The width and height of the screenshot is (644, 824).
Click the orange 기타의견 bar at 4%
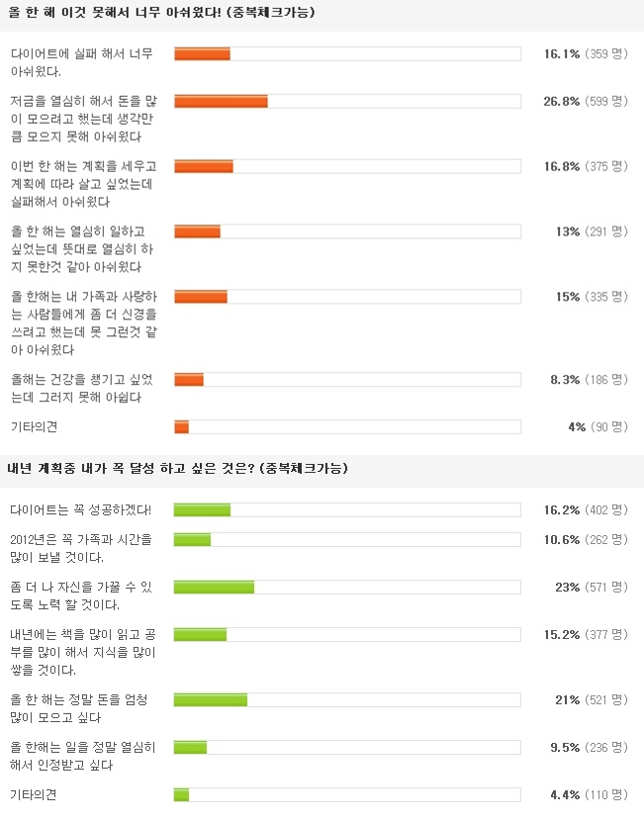pyautogui.click(x=181, y=427)
